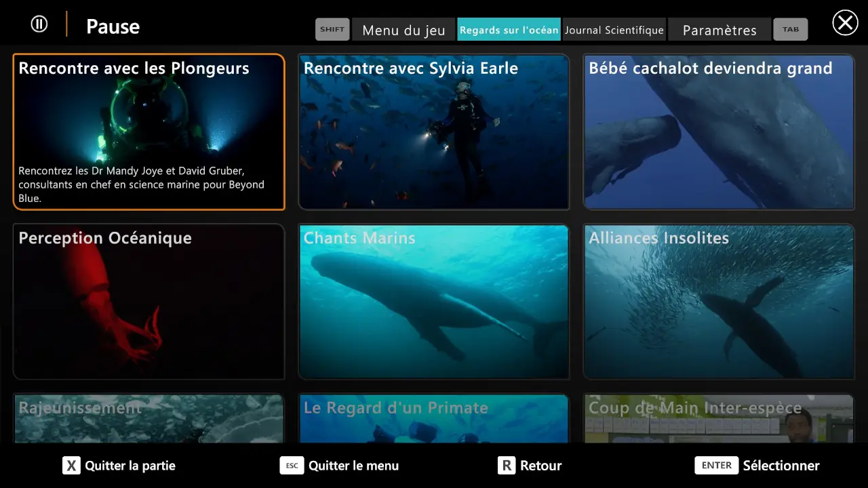868x488 pixels.
Task: Click the R key icon
Action: (x=507, y=465)
